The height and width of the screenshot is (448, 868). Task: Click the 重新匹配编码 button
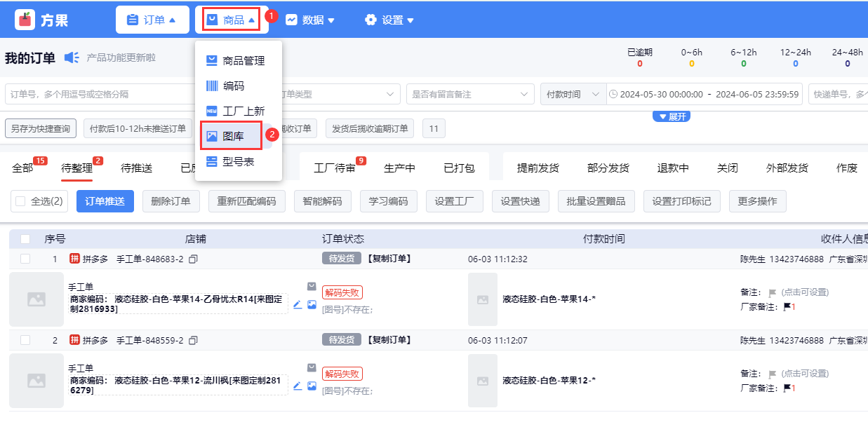tap(247, 201)
